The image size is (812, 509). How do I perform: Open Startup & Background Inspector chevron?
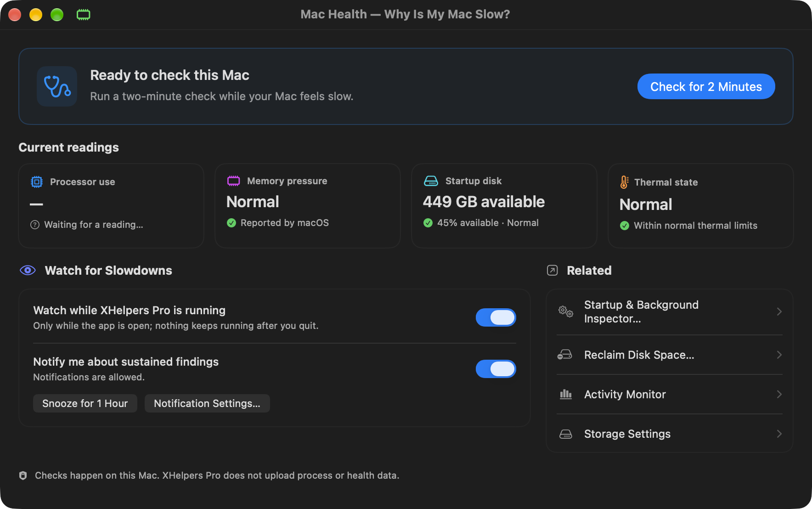[x=779, y=311]
